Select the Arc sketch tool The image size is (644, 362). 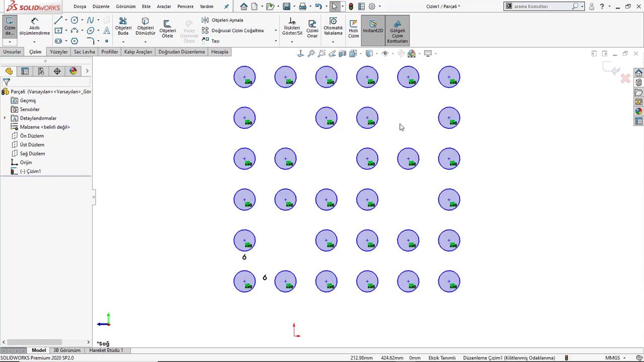[x=74, y=31]
